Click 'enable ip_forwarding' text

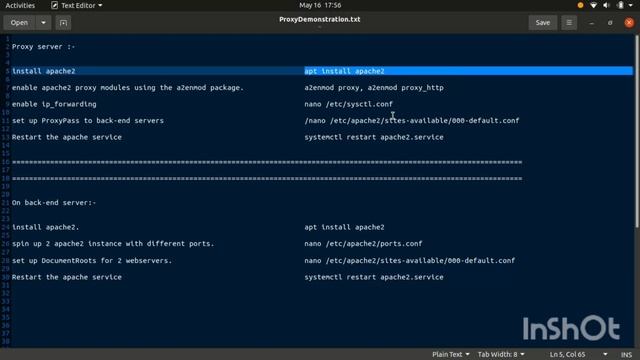pos(54,104)
